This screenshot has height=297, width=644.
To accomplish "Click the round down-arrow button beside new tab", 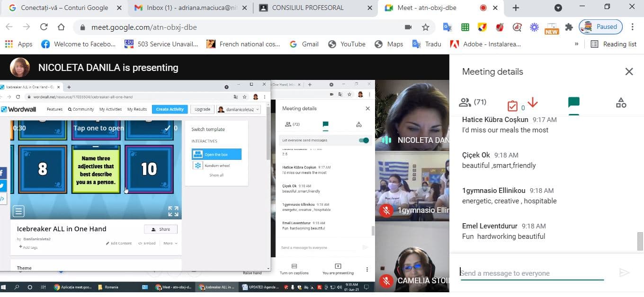I will pos(558,8).
